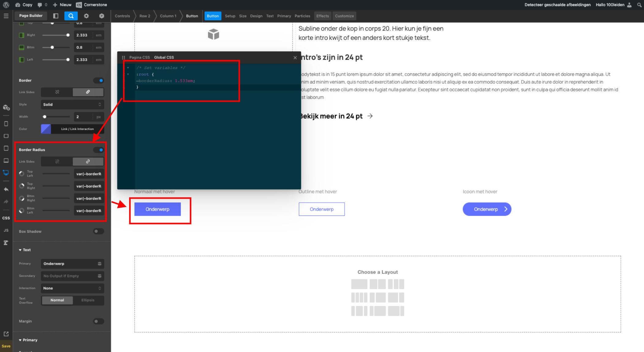The image size is (644, 352).
Task: Open the settings gear icon
Action: [x=86, y=16]
